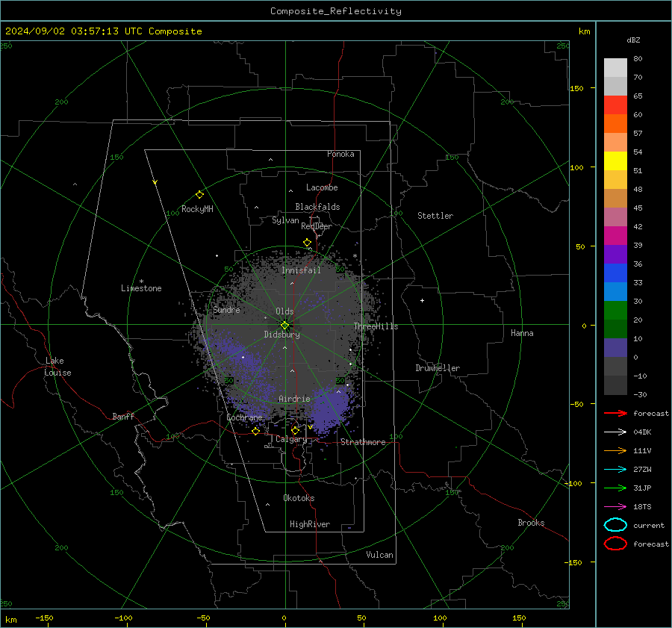This screenshot has width=672, height=628.
Task: Pick the slate-purple 0-10 dBZ swatch
Action: 615,348
